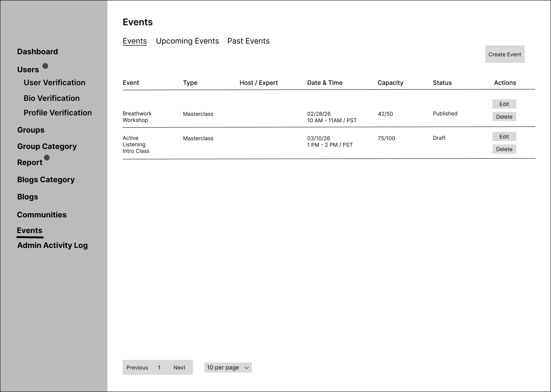Select page number 1 in pagination
This screenshot has width=551, height=392.
[159, 367]
